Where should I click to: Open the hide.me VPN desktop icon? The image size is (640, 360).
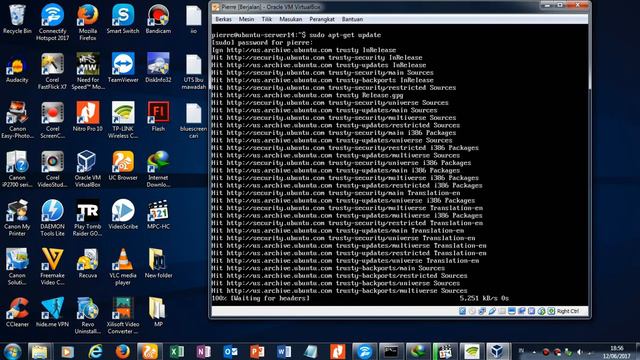coord(52,313)
